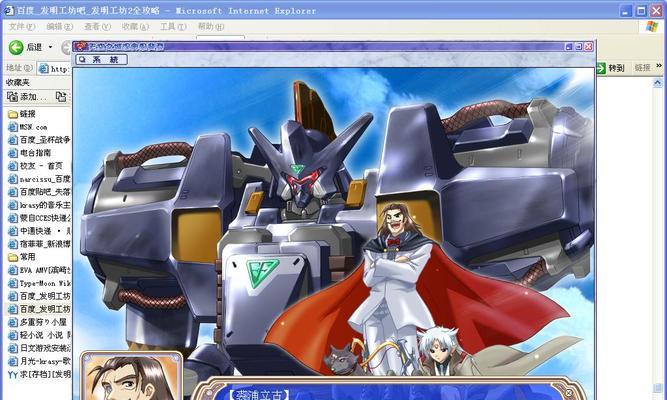Open the 文件 menu in Internet Explorer
Image resolution: width=667 pixels, height=400 pixels.
click(21, 26)
